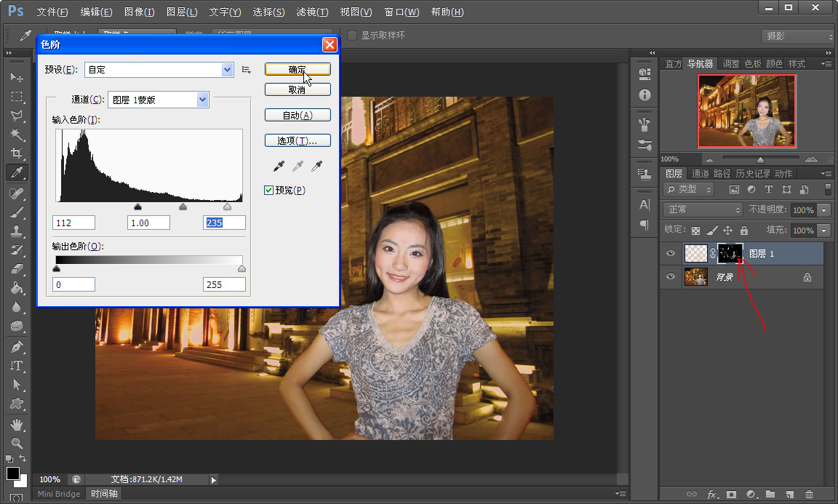Open the blend mode 正常 dropdown

coord(703,209)
